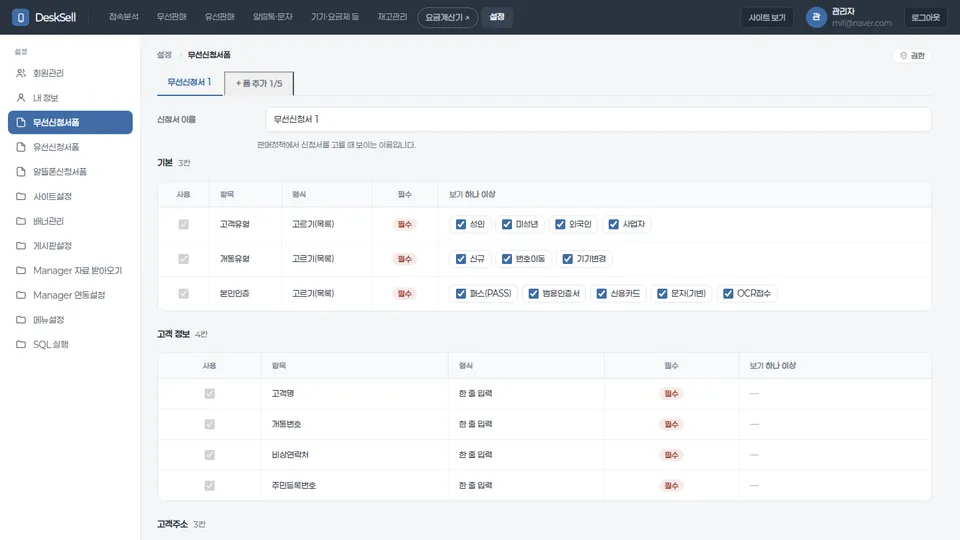This screenshot has height=540, width=960.
Task: Click the 필수 badge in 고객유형 row
Action: [x=405, y=225]
